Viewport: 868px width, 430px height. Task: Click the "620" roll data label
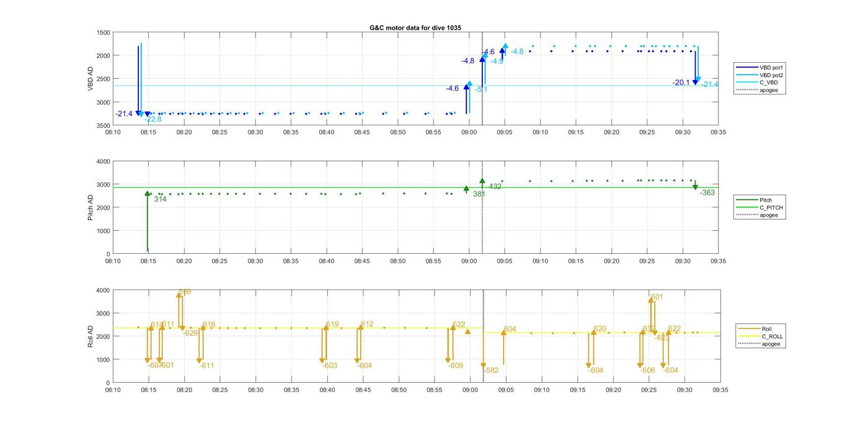pyautogui.click(x=600, y=329)
